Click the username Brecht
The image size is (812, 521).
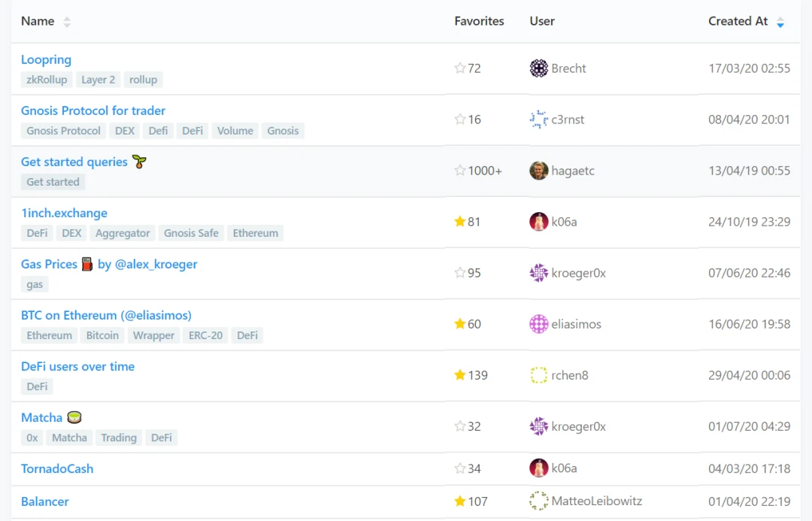(568, 68)
